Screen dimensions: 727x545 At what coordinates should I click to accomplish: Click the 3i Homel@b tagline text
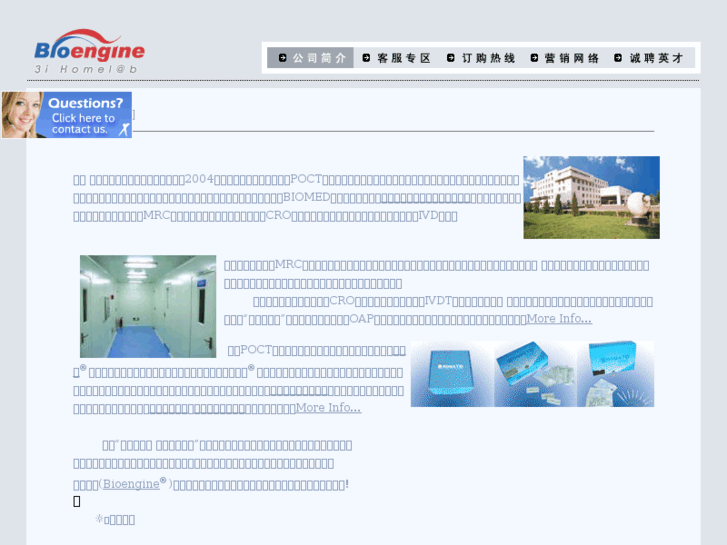86,69
